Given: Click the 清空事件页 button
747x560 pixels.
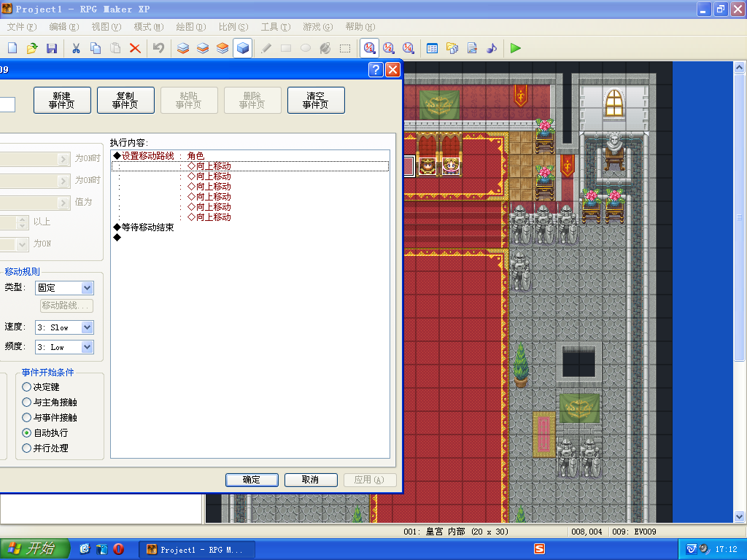Looking at the screenshot, I should (x=316, y=100).
